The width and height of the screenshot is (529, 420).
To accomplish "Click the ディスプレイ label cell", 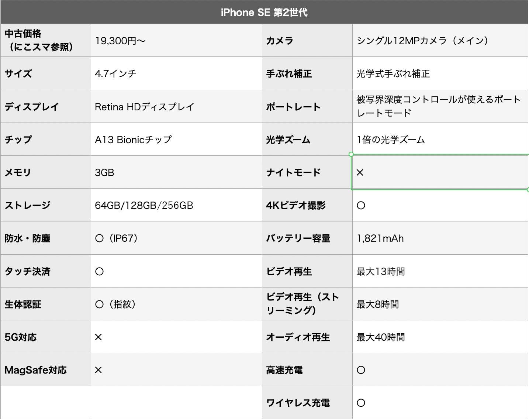I will pos(46,106).
